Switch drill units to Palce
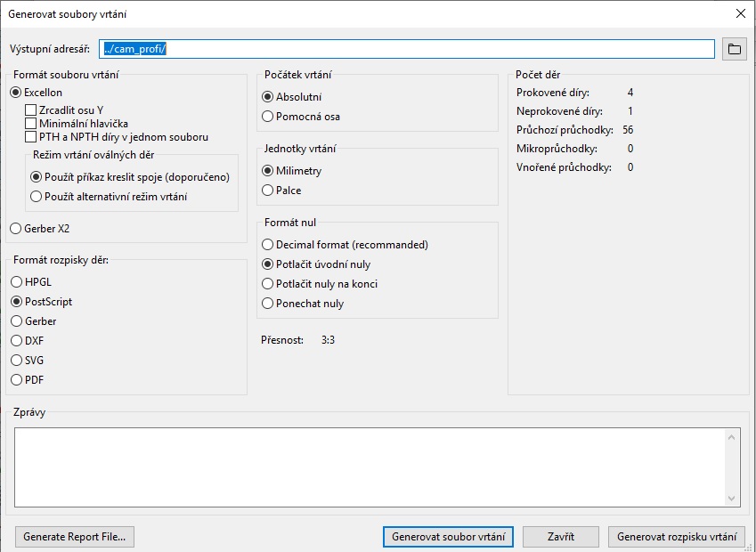 (268, 191)
